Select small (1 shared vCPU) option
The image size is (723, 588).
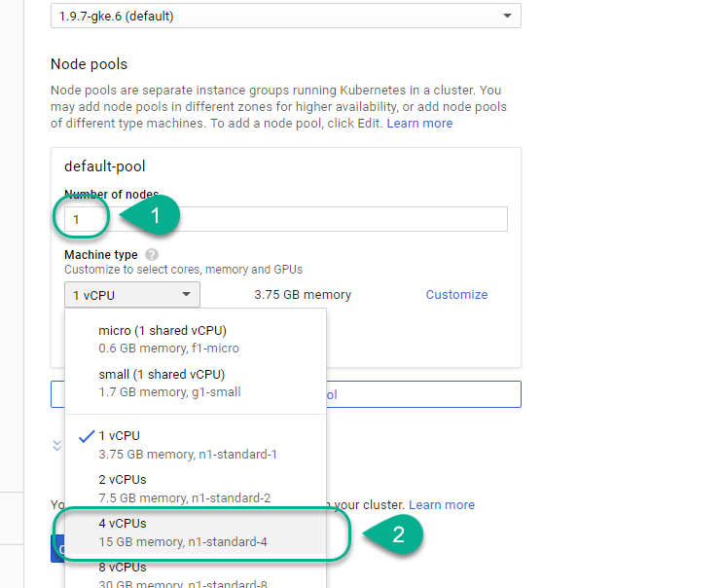click(196, 383)
